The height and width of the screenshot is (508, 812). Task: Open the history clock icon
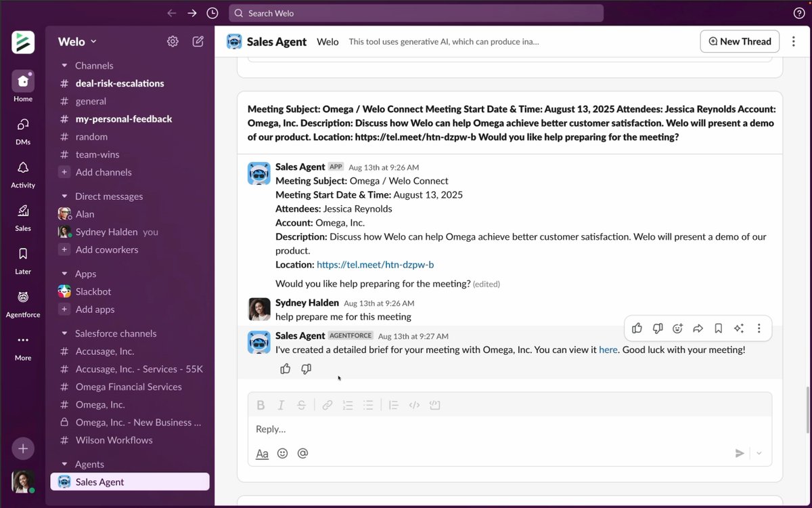point(212,13)
